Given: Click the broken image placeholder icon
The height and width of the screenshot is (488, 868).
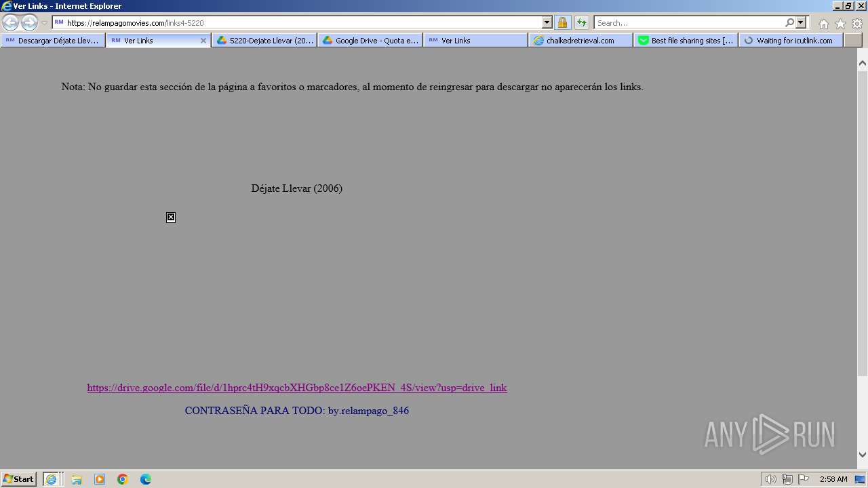Looking at the screenshot, I should (x=171, y=217).
